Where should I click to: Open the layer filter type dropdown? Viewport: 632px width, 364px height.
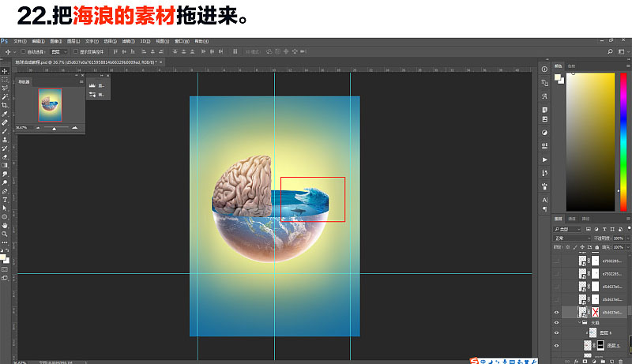[x=567, y=229]
